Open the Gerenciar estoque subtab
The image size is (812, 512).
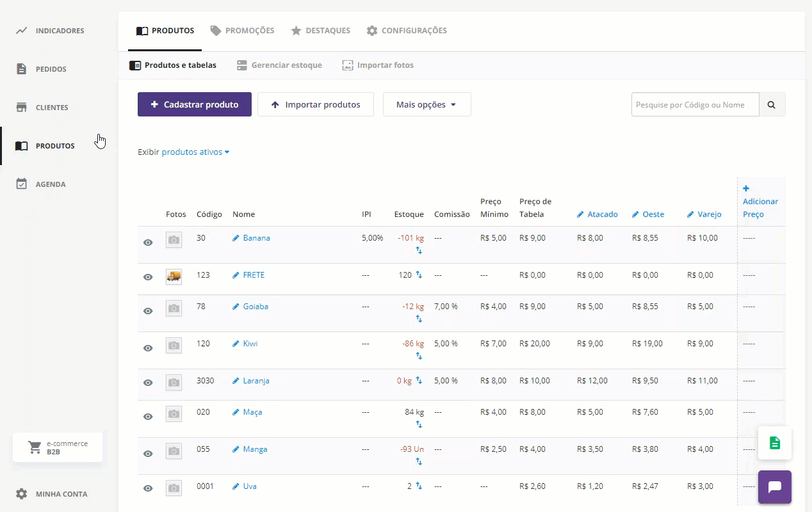279,65
